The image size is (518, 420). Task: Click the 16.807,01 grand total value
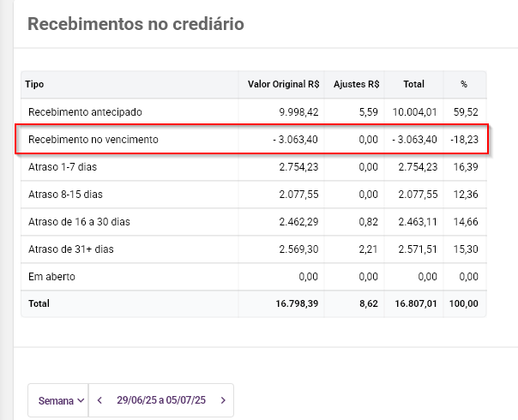pos(415,303)
